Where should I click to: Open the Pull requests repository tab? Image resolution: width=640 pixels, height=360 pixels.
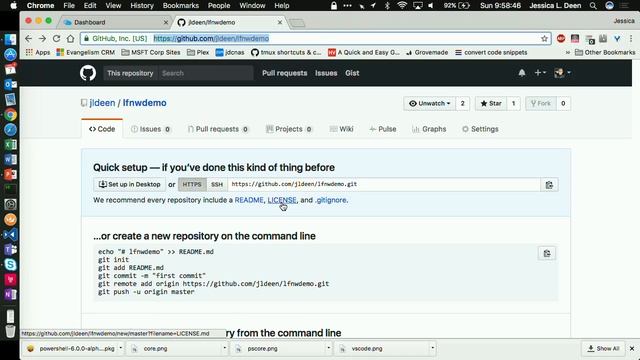point(218,129)
